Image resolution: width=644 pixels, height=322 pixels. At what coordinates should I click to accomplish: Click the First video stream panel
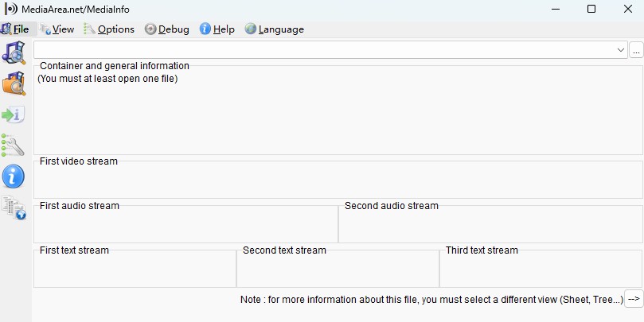click(338, 180)
